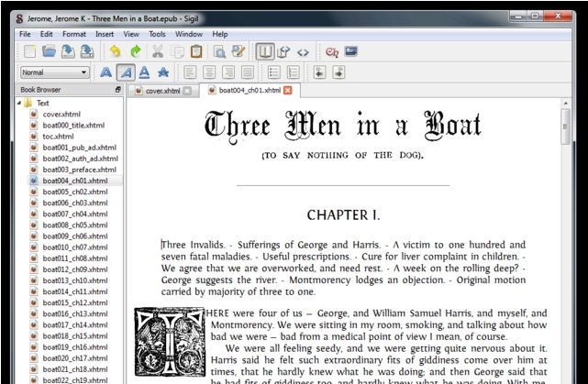Select boat010_ch07.xhtml in Book Browser

[x=74, y=247]
